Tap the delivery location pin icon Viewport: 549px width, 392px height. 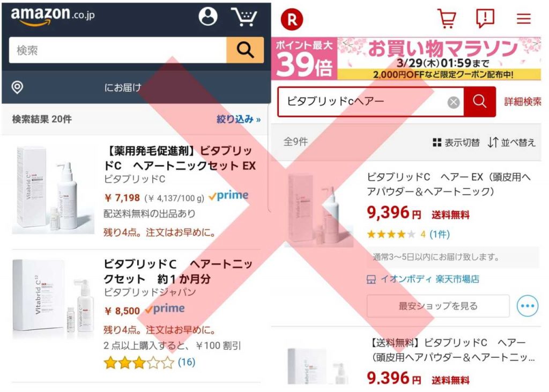(x=17, y=87)
